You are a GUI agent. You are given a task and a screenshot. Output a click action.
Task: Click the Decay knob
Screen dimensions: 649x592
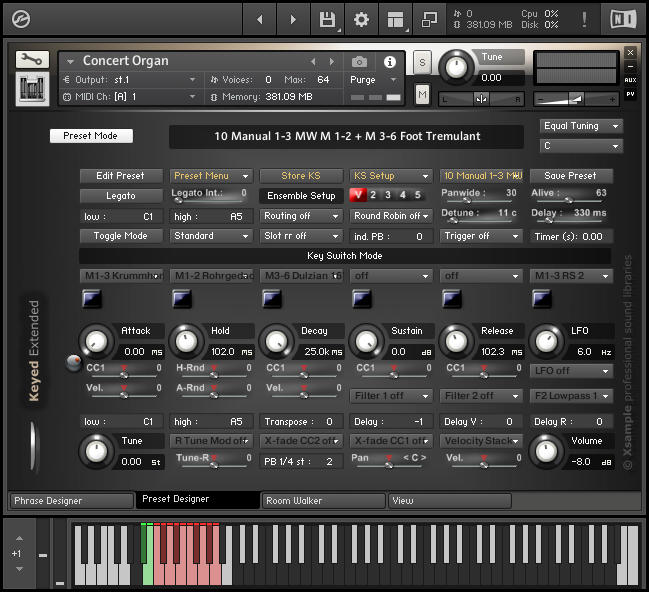276,342
